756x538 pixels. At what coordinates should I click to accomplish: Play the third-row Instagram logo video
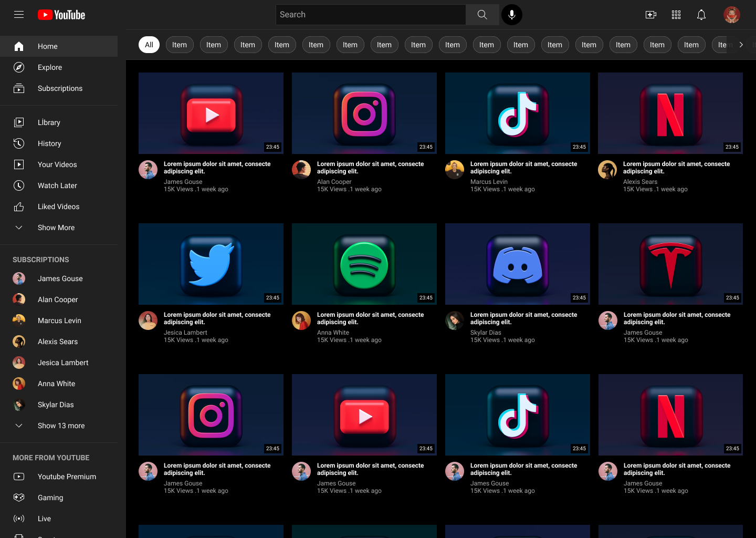click(x=211, y=415)
